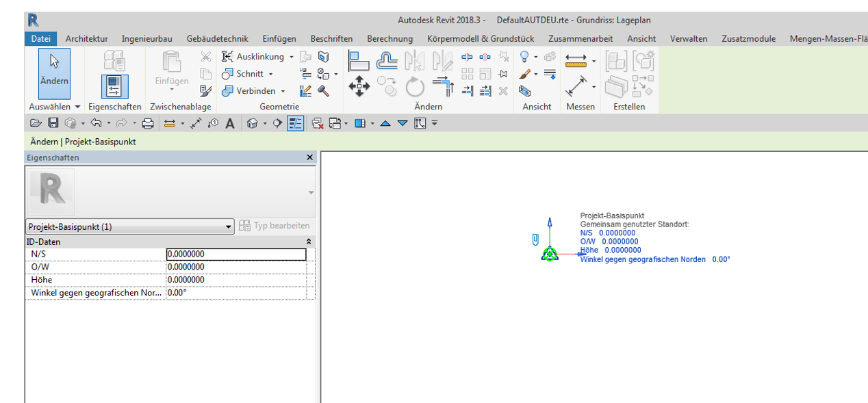Open the Print tool

point(148,123)
